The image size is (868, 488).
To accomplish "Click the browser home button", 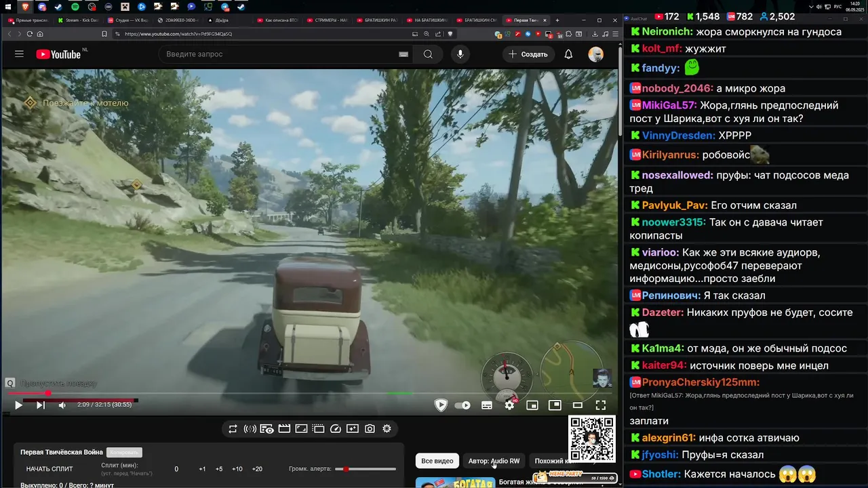I will tap(40, 34).
